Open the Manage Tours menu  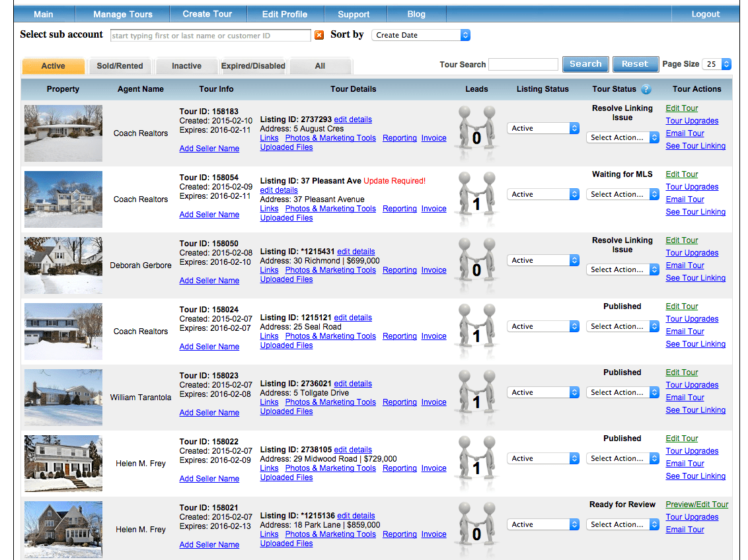click(122, 13)
